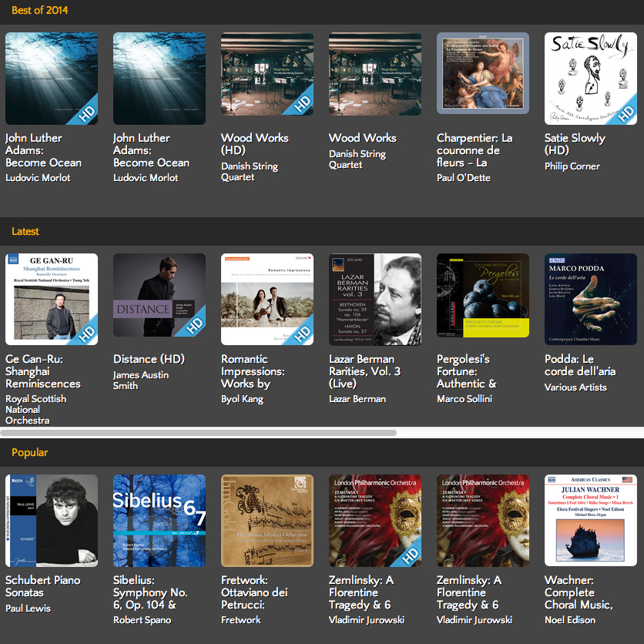The width and height of the screenshot is (644, 644).
Task: Open the Lazar Berman Rarities vol. 3 cover
Action: (x=375, y=300)
